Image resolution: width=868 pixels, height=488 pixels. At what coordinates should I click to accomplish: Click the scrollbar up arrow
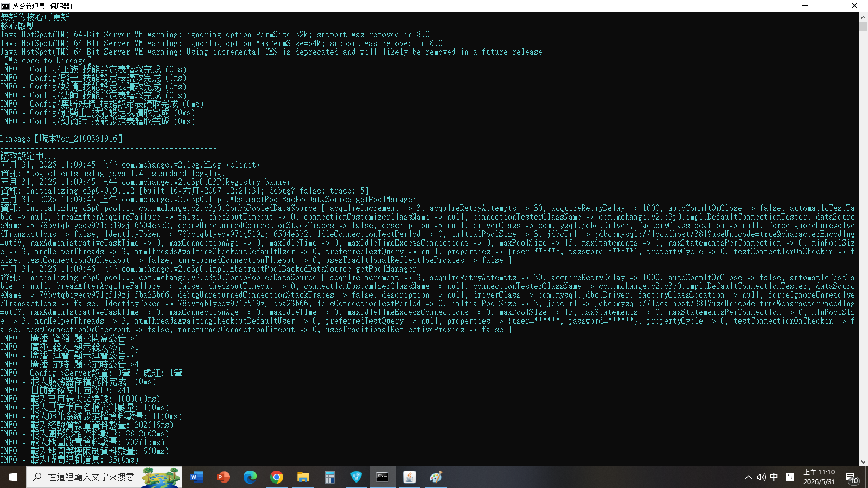click(x=863, y=17)
